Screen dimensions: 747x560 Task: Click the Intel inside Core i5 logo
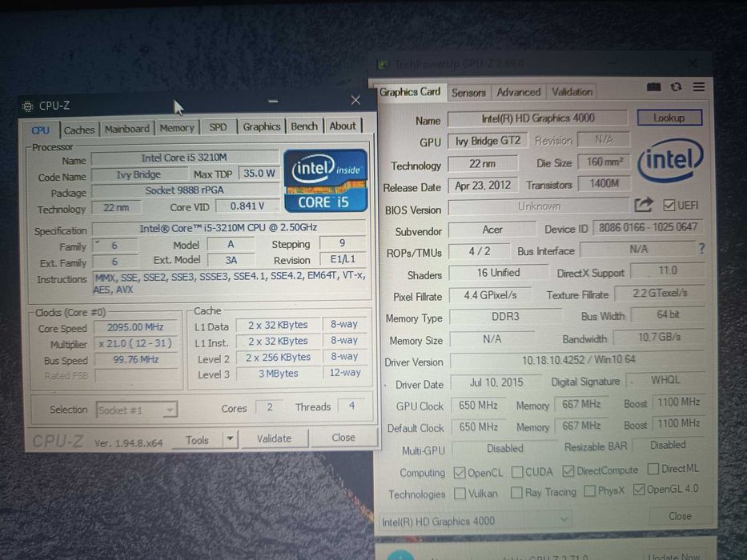point(325,181)
